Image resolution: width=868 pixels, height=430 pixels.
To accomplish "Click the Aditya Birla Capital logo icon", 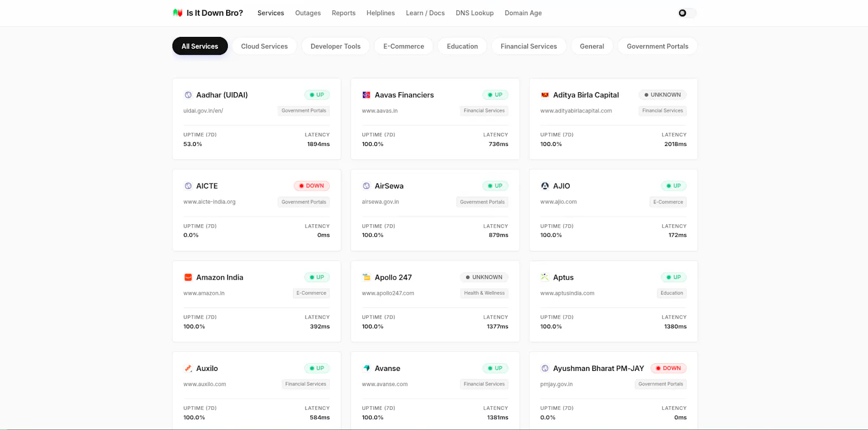I will 545,95.
